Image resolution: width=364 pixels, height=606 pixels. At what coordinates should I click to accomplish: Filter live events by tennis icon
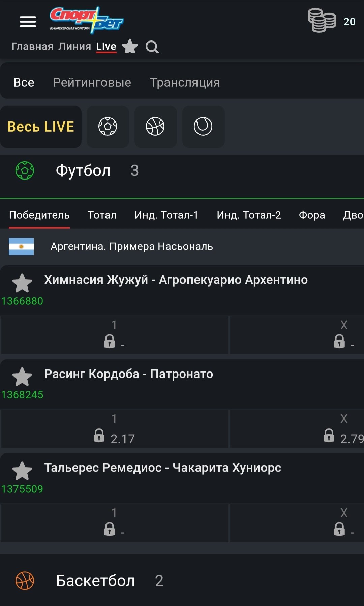[203, 127]
